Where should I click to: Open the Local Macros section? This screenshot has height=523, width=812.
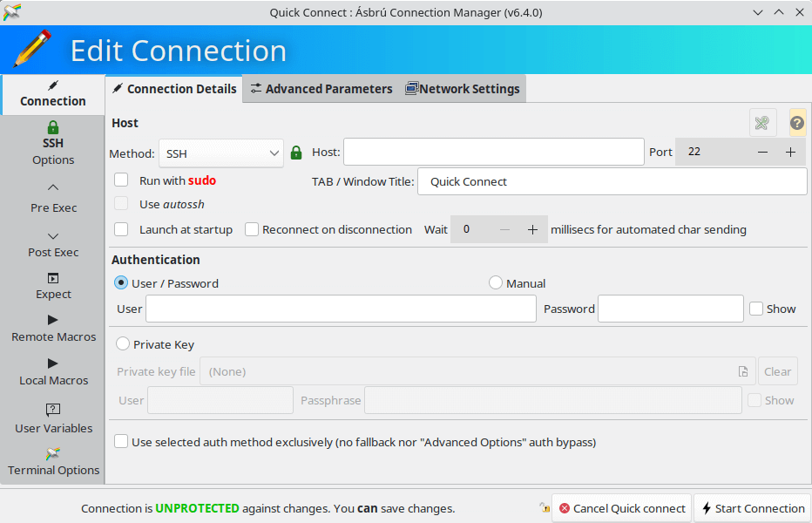pos(53,372)
